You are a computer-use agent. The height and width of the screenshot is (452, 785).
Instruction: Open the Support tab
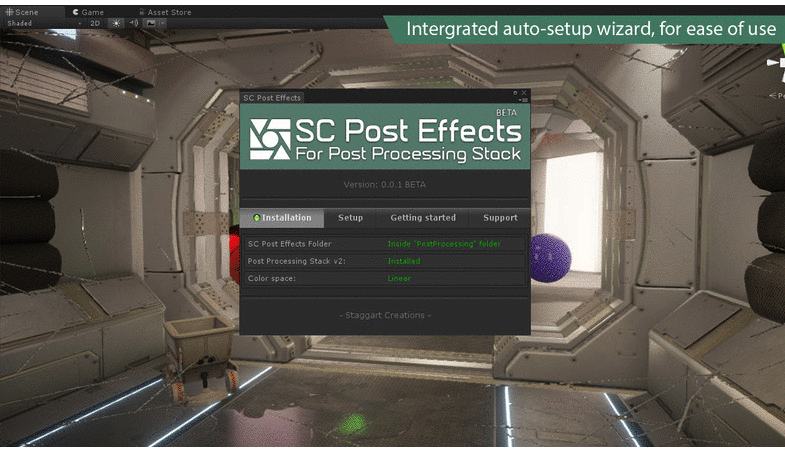pos(500,218)
